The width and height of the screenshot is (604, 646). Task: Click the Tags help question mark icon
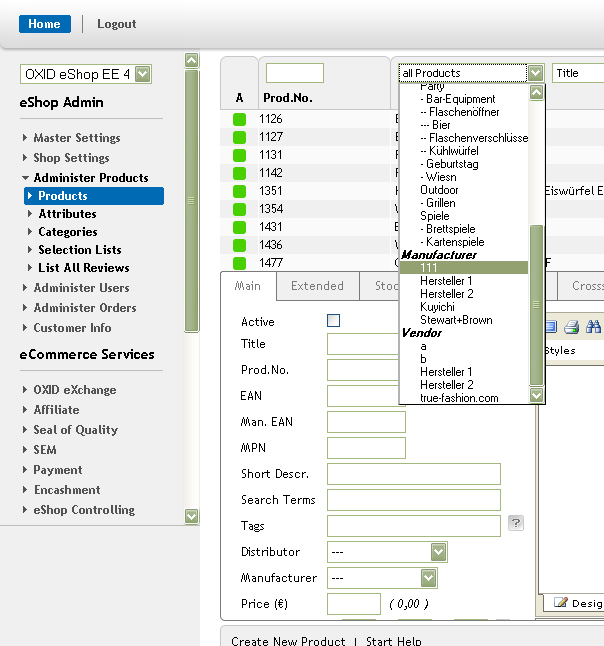click(516, 523)
